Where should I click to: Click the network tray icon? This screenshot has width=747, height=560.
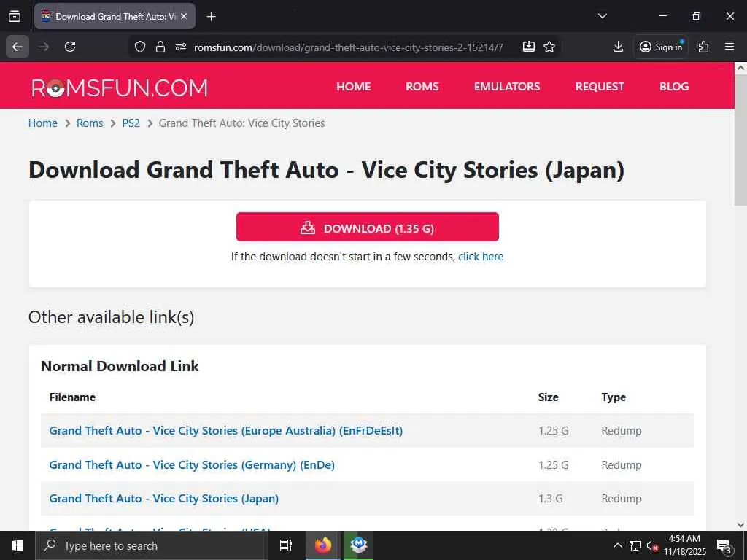pyautogui.click(x=635, y=545)
